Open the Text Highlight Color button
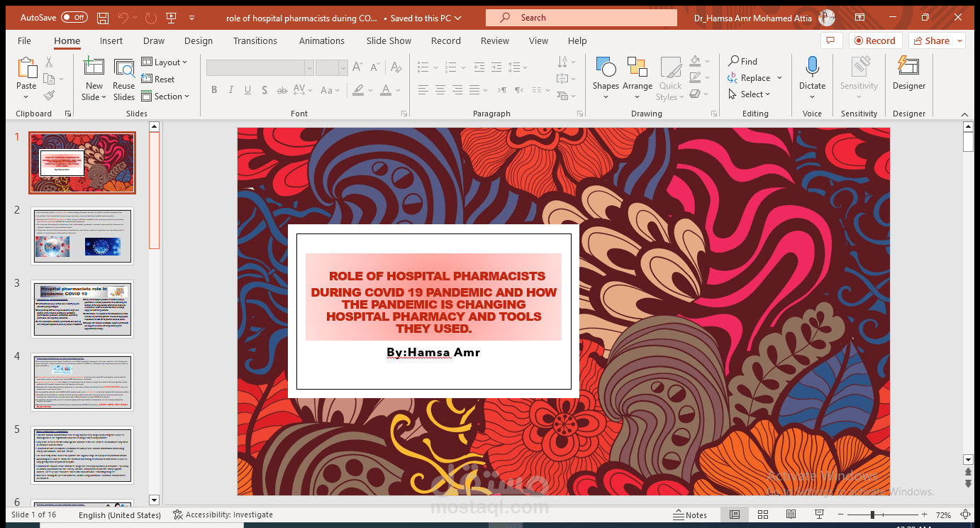This screenshot has width=980, height=528. pos(359,90)
